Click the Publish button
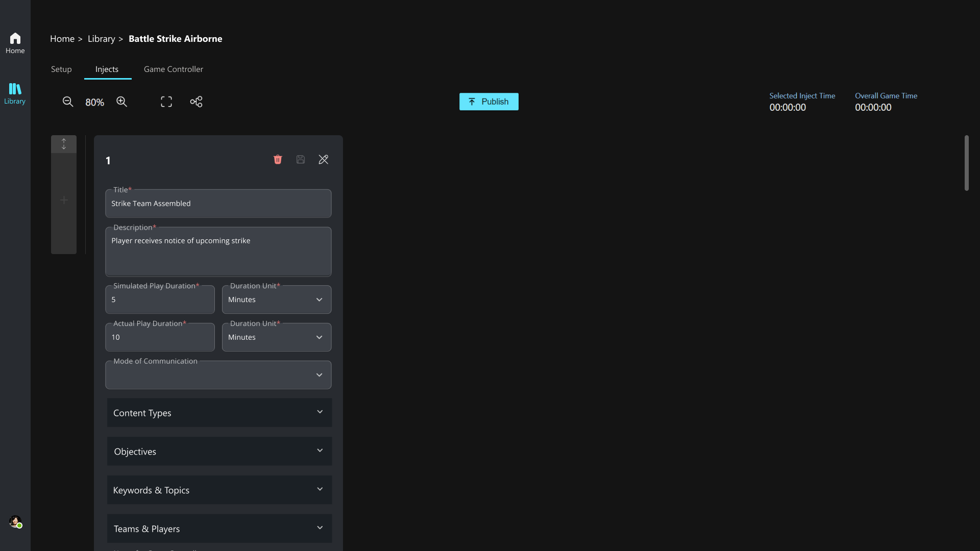 [488, 102]
